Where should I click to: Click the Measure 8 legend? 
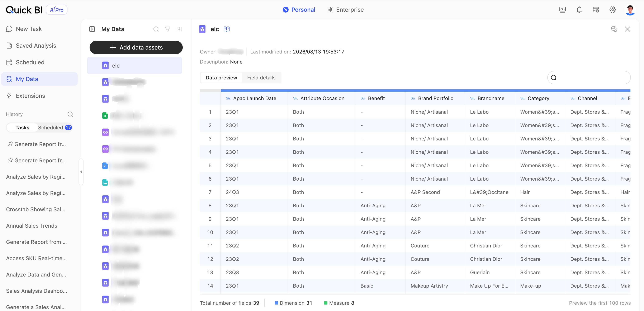(x=339, y=303)
